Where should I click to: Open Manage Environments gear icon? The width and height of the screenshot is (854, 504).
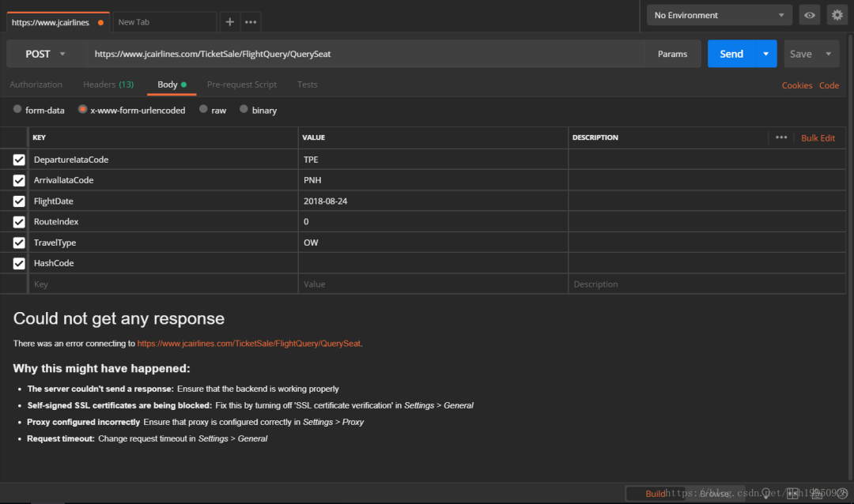click(837, 15)
